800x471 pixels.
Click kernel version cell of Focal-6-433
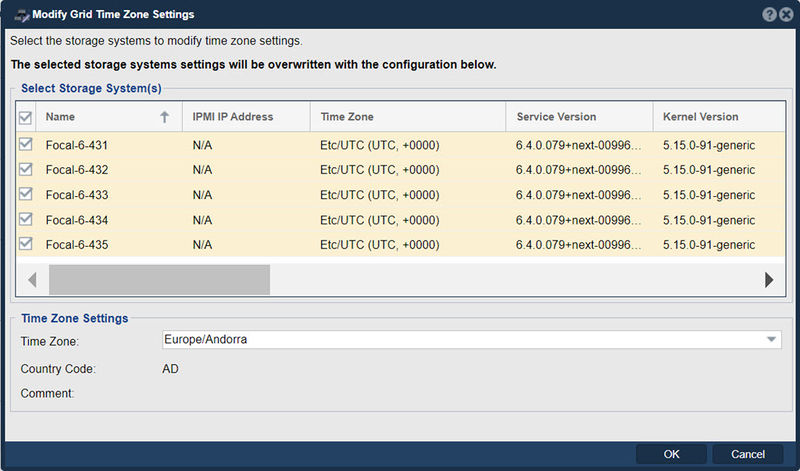pos(709,195)
